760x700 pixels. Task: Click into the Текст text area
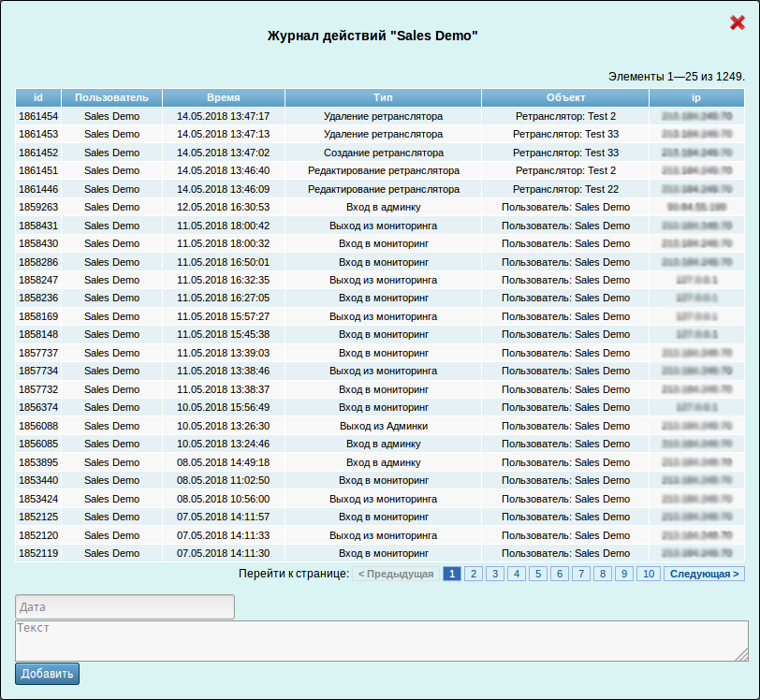click(381, 641)
